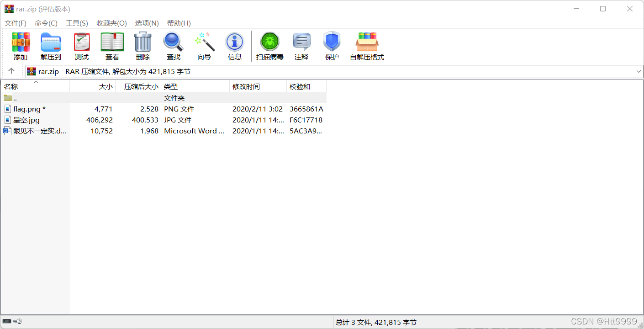
Task: Click the 信息 (Info) toolbar icon
Action: (235, 42)
